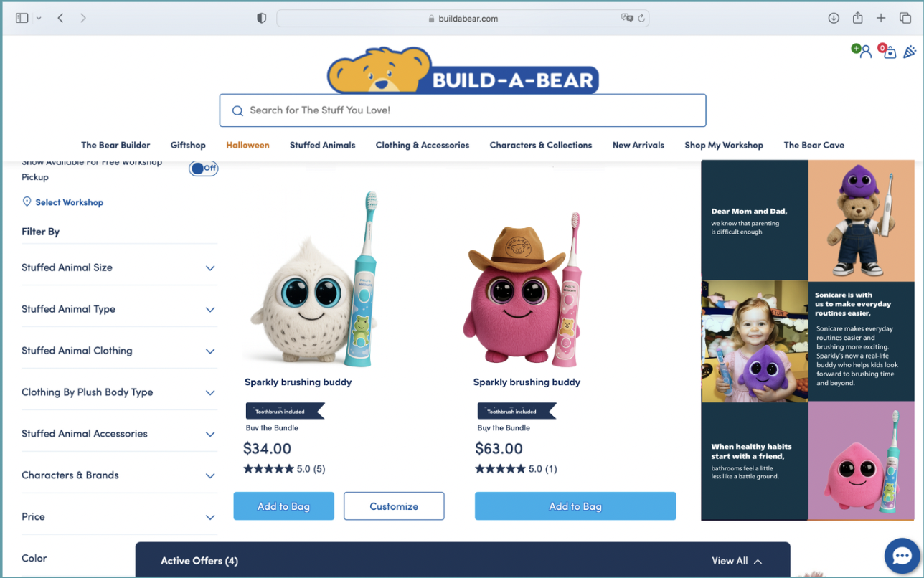Toggle the free workshop pickup switch

(204, 168)
